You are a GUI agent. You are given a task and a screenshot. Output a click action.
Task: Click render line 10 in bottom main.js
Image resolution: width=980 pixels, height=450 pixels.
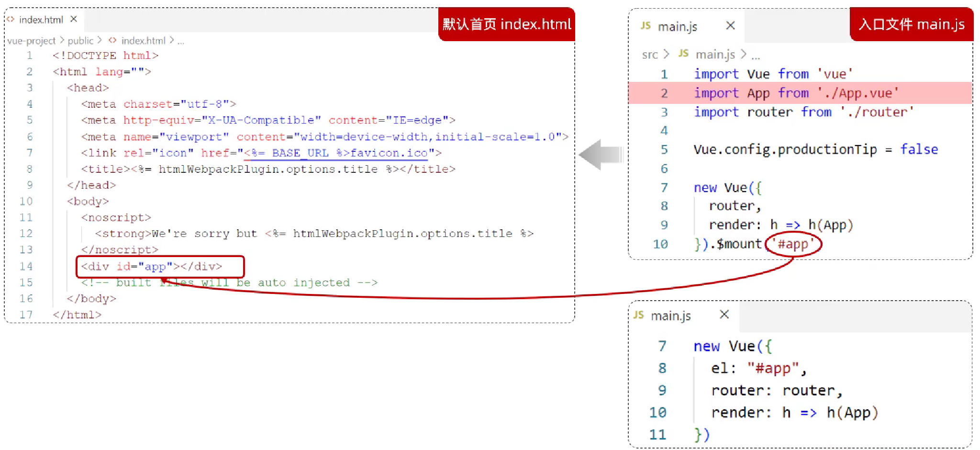point(794,413)
